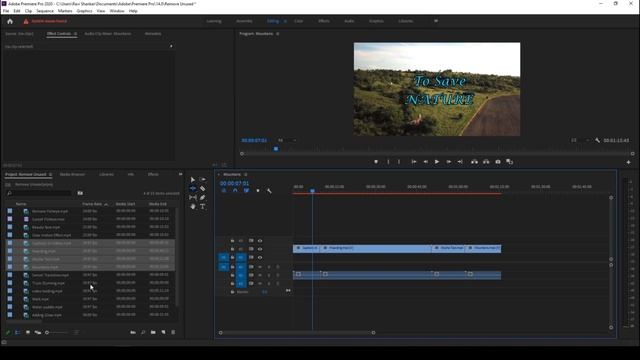The width and height of the screenshot is (640, 360).
Task: Open Program Monitor zoom level dropdown
Action: point(286,140)
